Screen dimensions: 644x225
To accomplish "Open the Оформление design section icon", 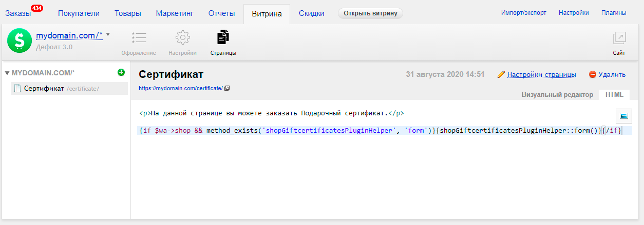I will (x=139, y=38).
